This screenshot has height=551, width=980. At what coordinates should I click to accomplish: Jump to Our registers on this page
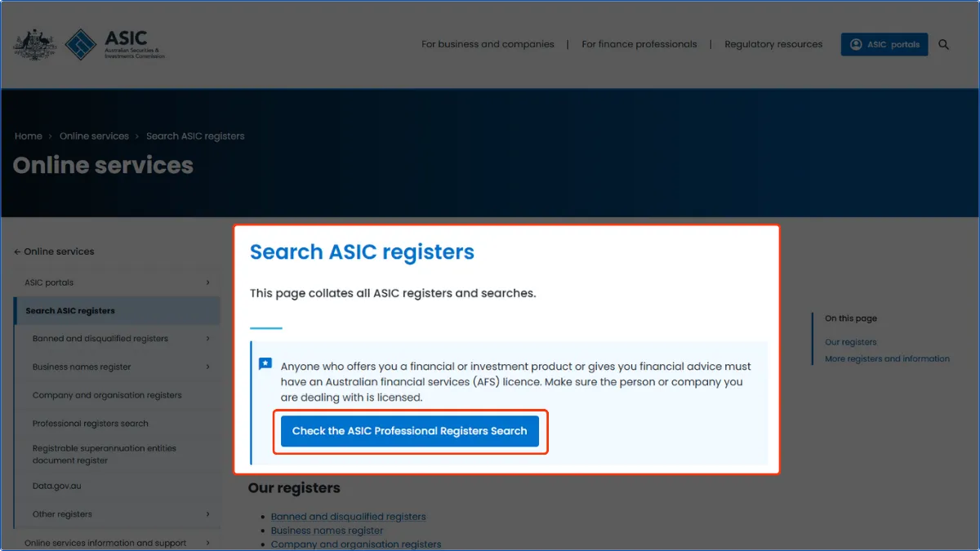click(x=850, y=342)
